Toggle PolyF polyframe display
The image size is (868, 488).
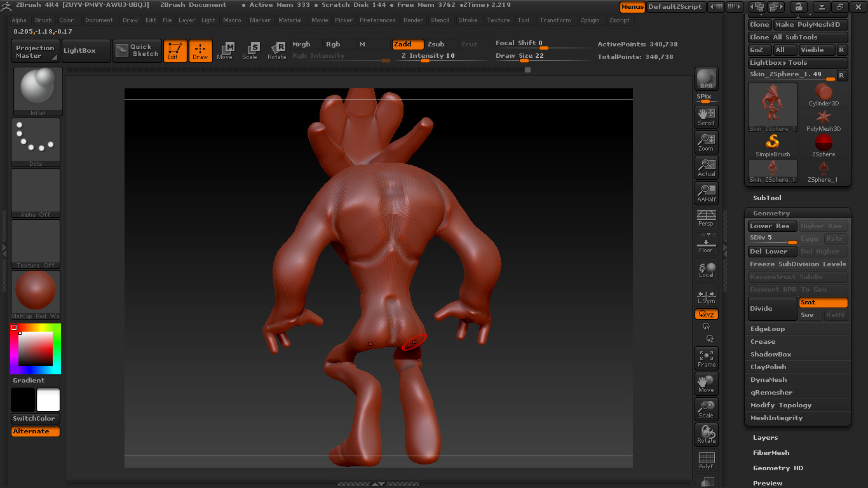pos(706,460)
